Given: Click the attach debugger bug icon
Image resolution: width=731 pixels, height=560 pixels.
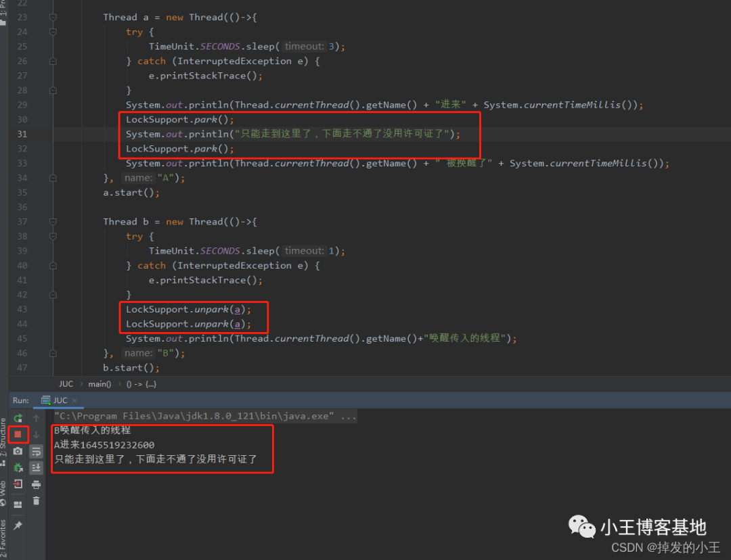Looking at the screenshot, I should click(x=18, y=467).
